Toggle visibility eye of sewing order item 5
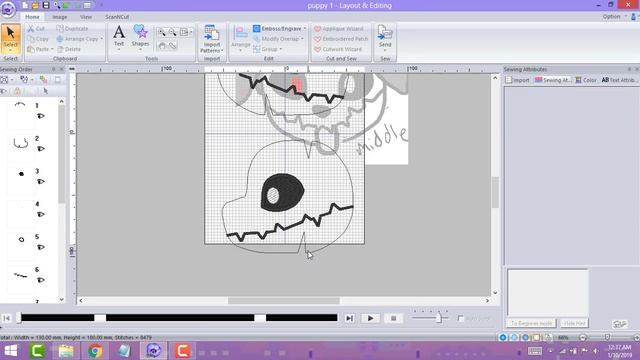This screenshot has height=360, width=640. [x=40, y=247]
